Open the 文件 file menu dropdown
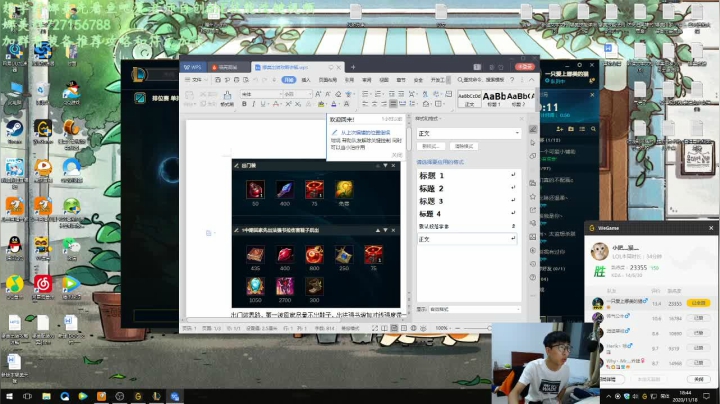 (x=197, y=80)
